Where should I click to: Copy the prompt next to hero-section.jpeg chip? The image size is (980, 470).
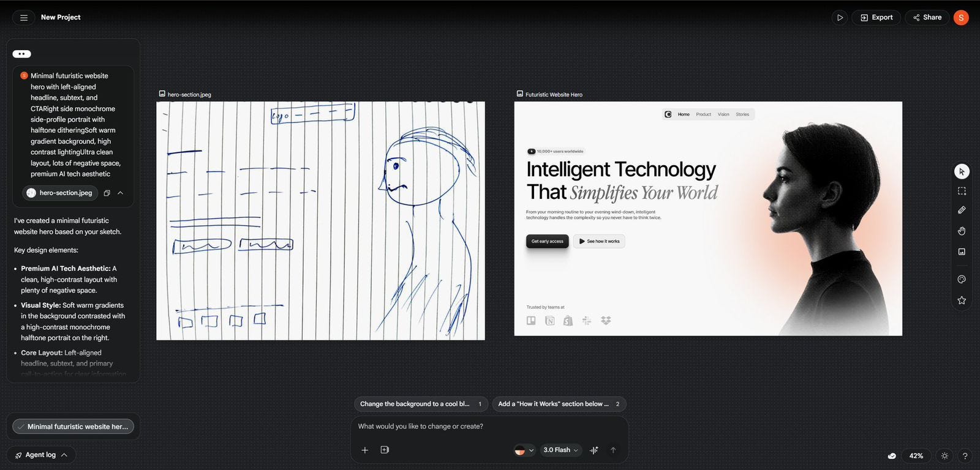pos(107,193)
